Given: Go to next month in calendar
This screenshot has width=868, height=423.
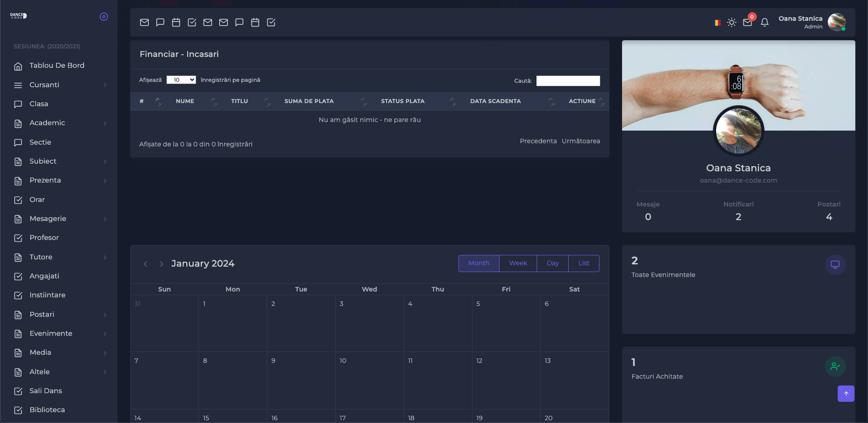Looking at the screenshot, I should point(161,264).
